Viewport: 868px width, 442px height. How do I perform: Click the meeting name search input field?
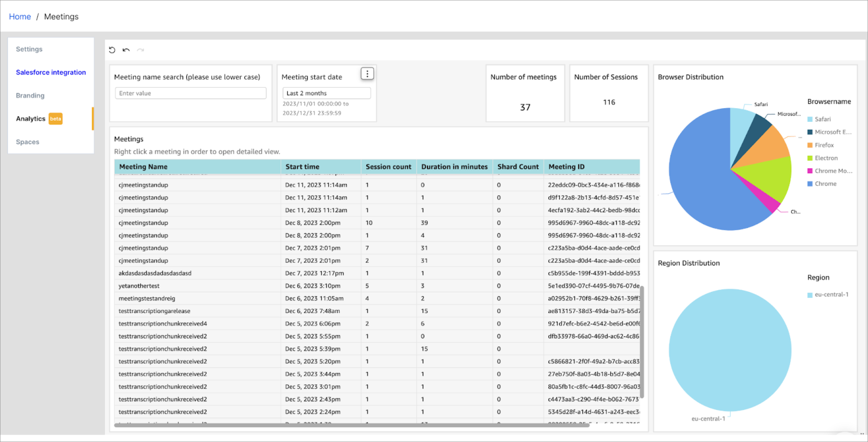coord(191,93)
